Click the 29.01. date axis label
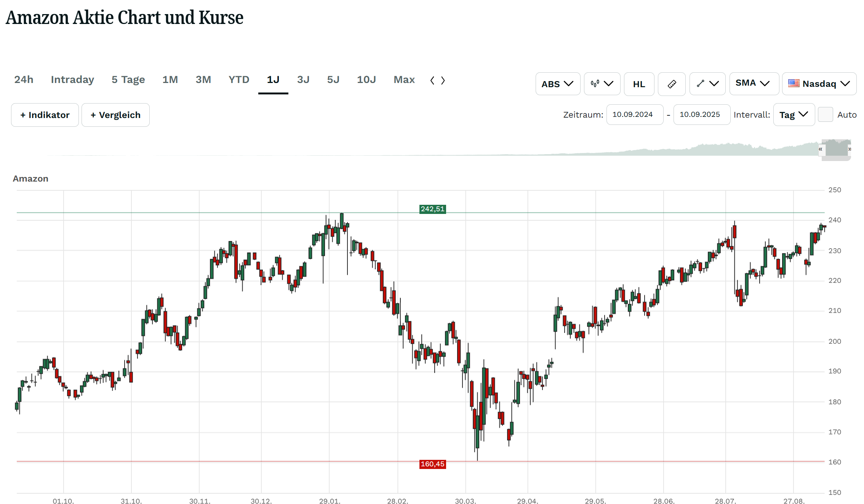 coord(330,501)
